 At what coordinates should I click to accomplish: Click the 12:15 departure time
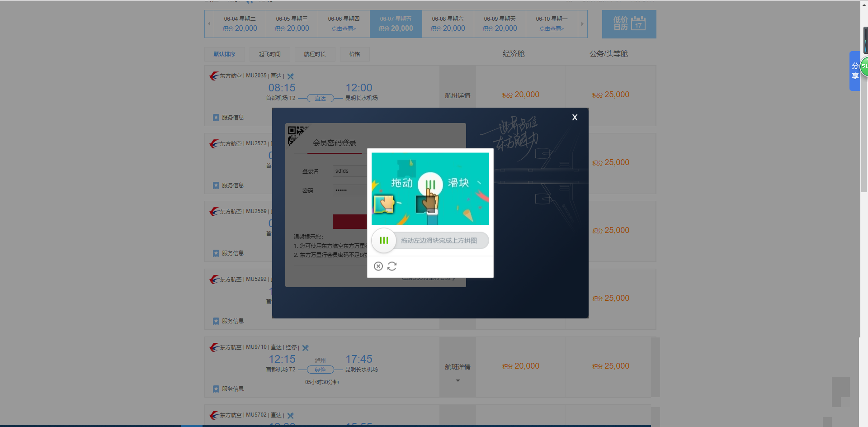pyautogui.click(x=282, y=359)
